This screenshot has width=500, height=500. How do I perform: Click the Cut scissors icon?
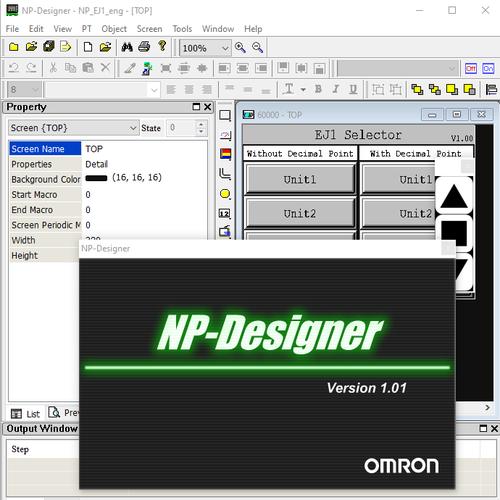tap(53, 68)
